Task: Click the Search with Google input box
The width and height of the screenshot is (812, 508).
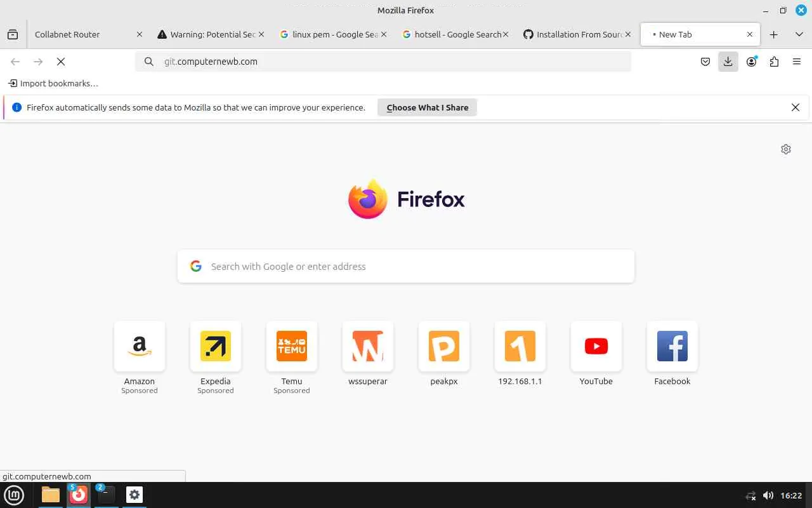Action: tap(406, 266)
